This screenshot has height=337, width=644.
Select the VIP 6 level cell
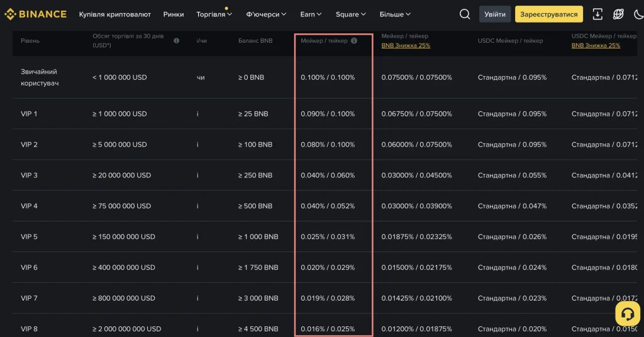pos(29,267)
